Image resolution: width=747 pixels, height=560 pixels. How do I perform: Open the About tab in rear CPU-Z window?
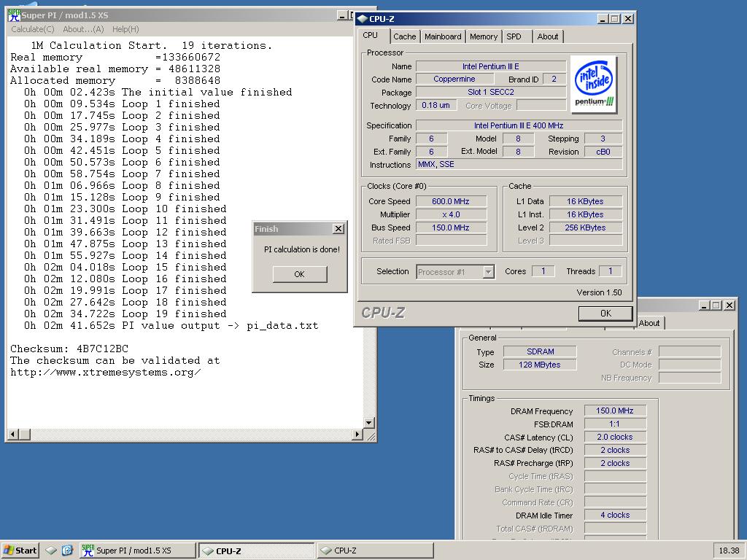pos(649,323)
